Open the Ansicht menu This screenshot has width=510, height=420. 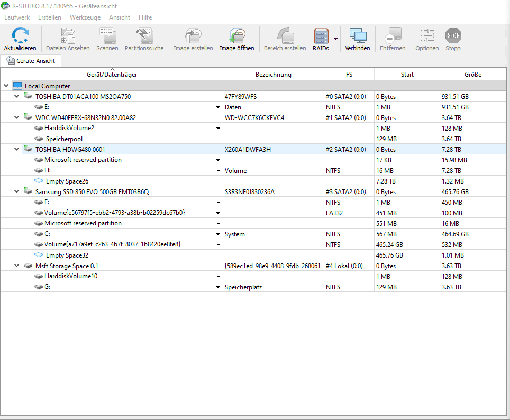tap(120, 17)
